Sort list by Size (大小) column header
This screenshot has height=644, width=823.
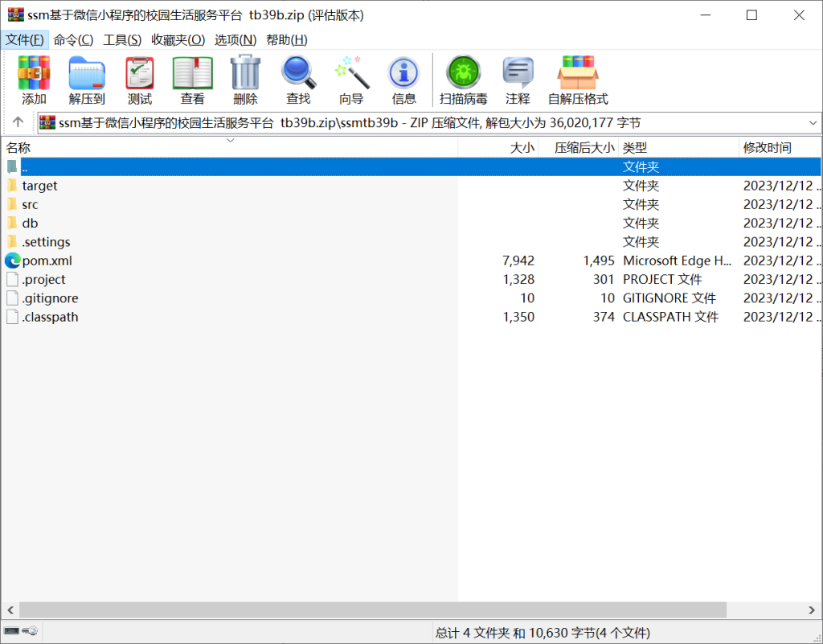tap(522, 148)
